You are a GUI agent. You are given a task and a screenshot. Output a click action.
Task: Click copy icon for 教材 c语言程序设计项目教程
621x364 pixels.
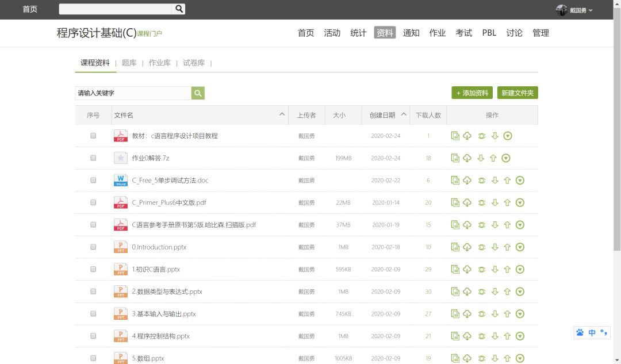click(455, 136)
